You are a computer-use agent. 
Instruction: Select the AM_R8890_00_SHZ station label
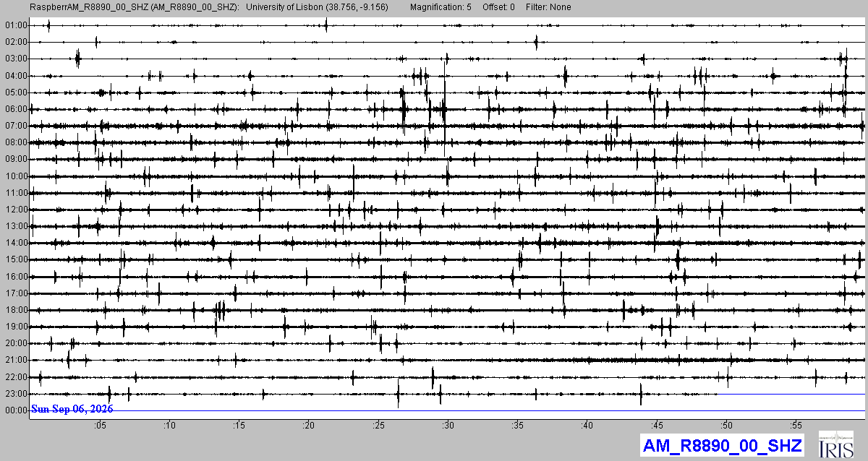click(x=723, y=444)
